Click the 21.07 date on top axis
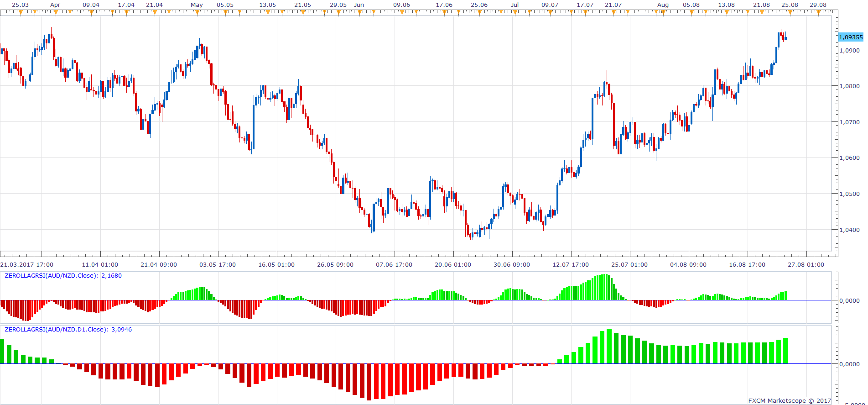 point(613,5)
